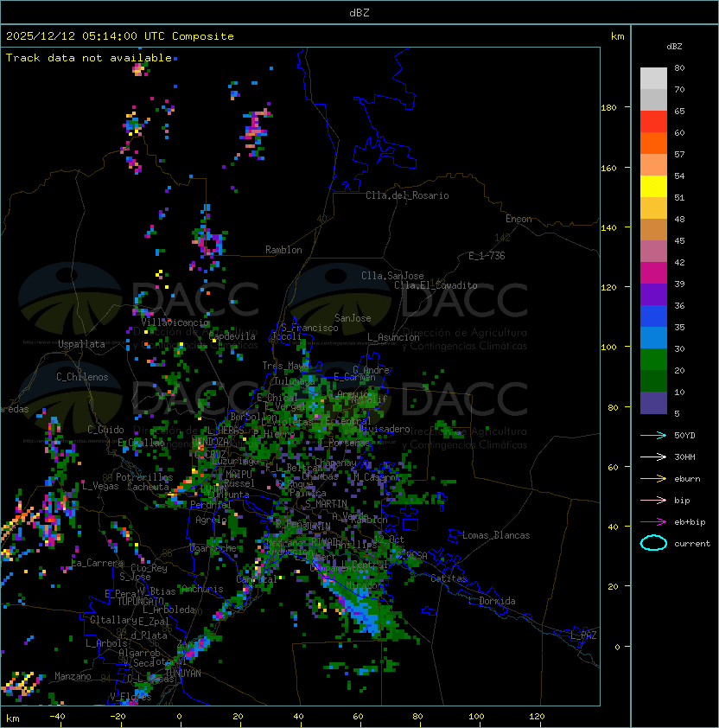Click the 'Potrerillos' map label

(144, 477)
